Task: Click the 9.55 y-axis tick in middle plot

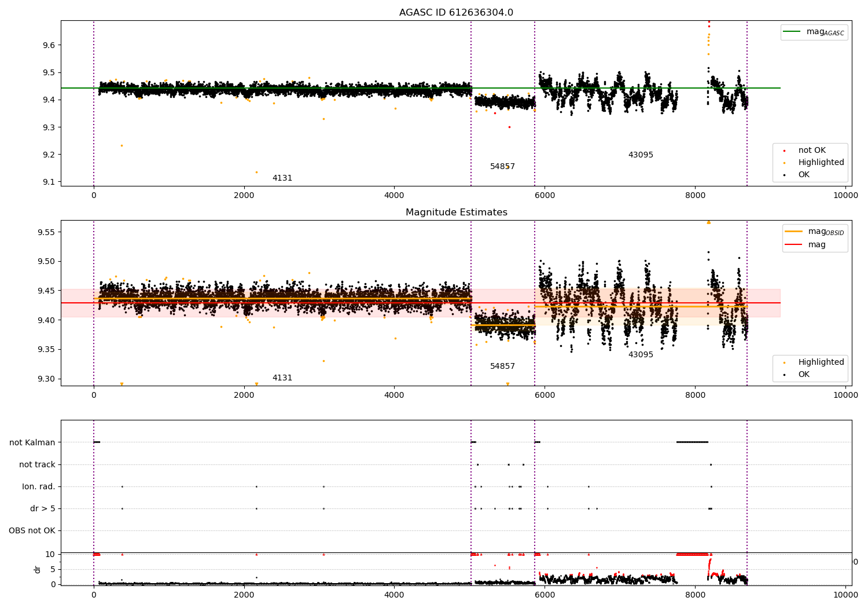Action: [x=48, y=232]
